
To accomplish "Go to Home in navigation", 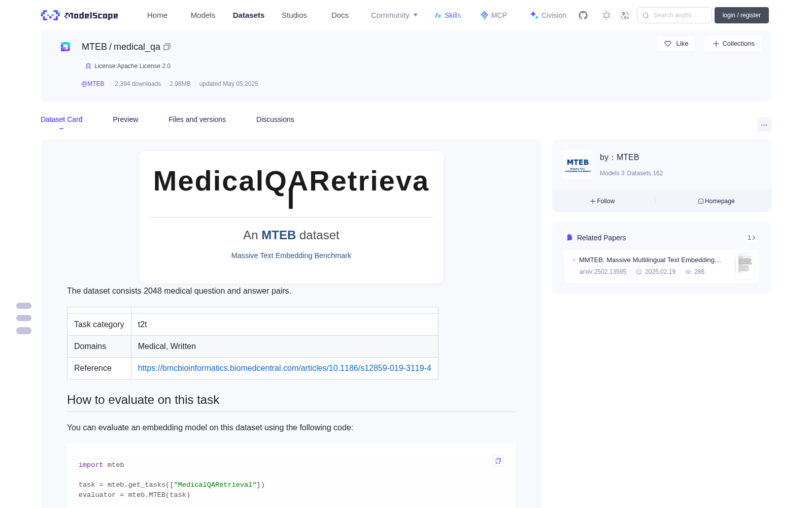I will [x=157, y=15].
